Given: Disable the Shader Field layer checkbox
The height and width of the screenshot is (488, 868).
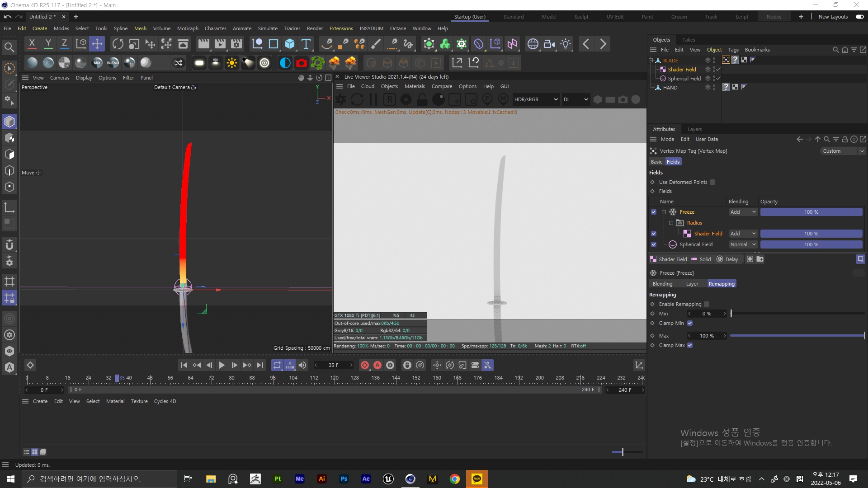Looking at the screenshot, I should (x=654, y=234).
